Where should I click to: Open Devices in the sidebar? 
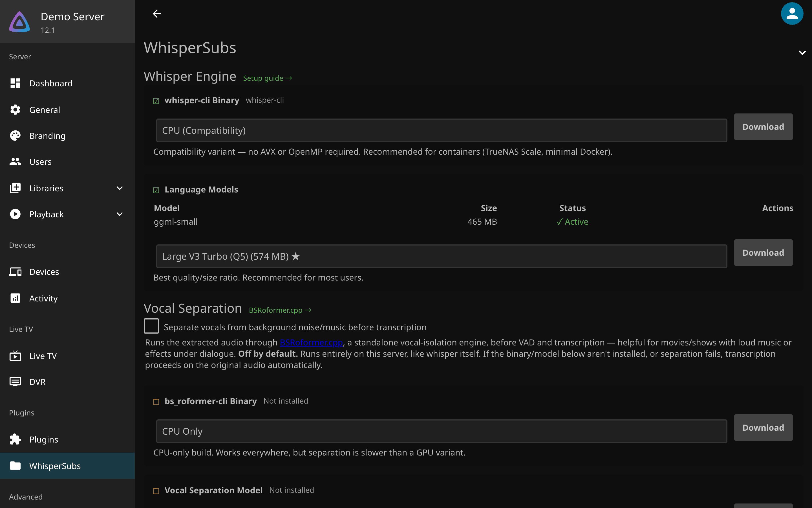pyautogui.click(x=67, y=271)
